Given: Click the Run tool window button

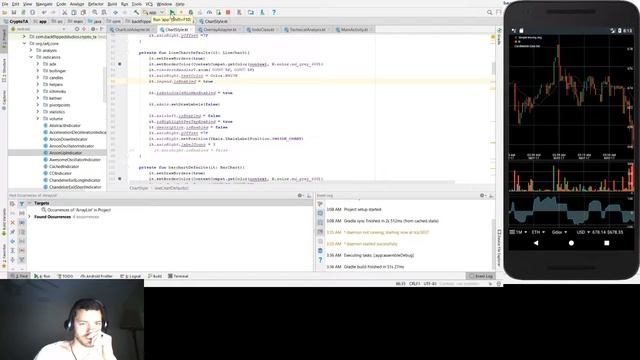Looking at the screenshot, I should [42, 276].
